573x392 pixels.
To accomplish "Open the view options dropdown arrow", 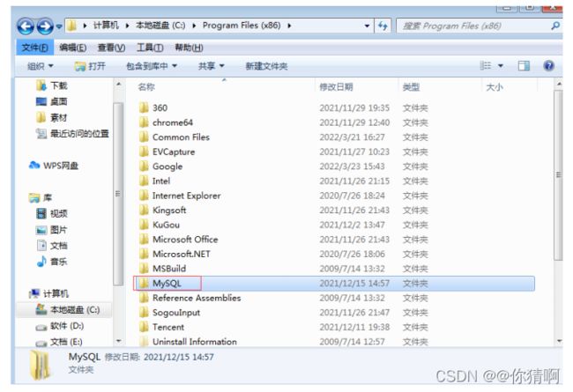I will coord(501,66).
